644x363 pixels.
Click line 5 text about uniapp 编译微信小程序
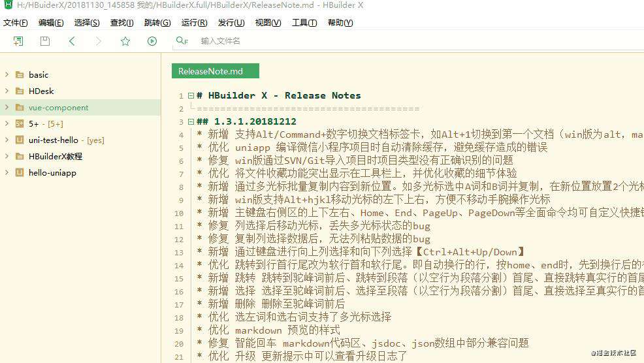[x=391, y=147]
